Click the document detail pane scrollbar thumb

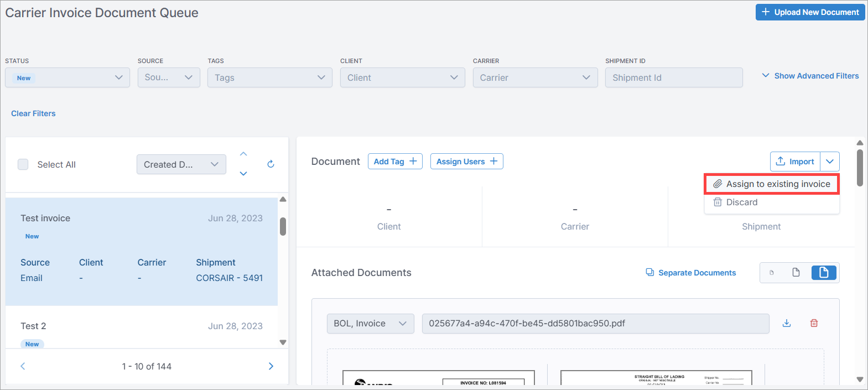click(x=860, y=168)
